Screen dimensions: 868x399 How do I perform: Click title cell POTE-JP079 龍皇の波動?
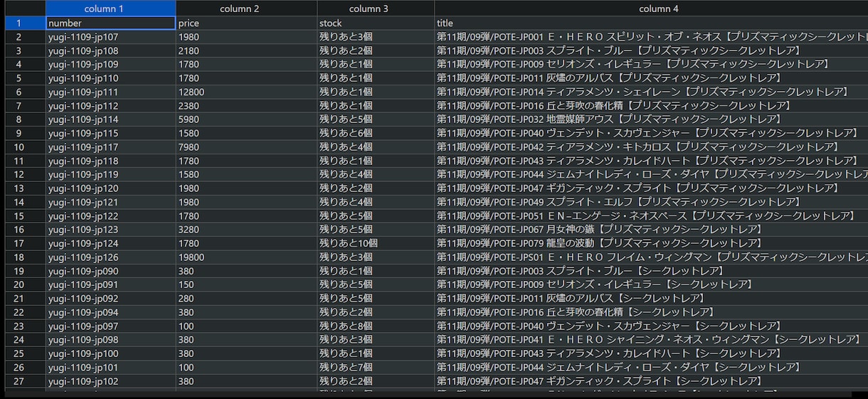(x=651, y=243)
